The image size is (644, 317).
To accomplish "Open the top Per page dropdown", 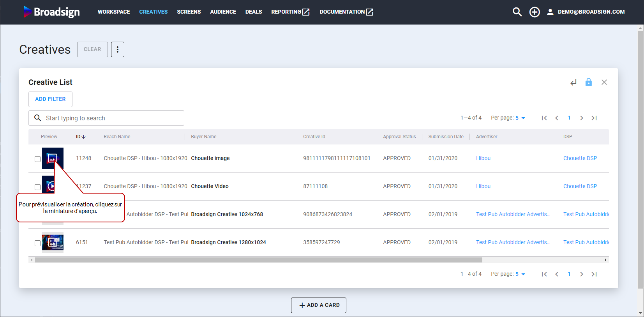I will click(520, 118).
